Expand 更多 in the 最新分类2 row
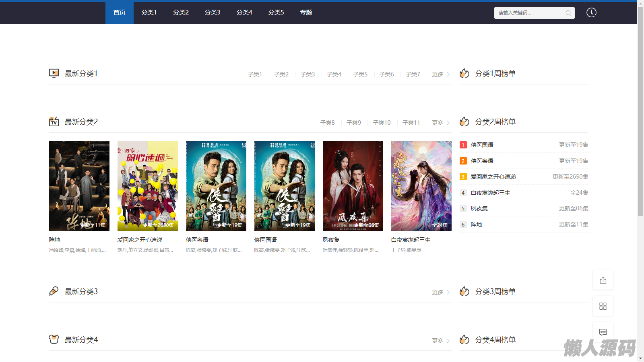This screenshot has height=362, width=644. (441, 123)
